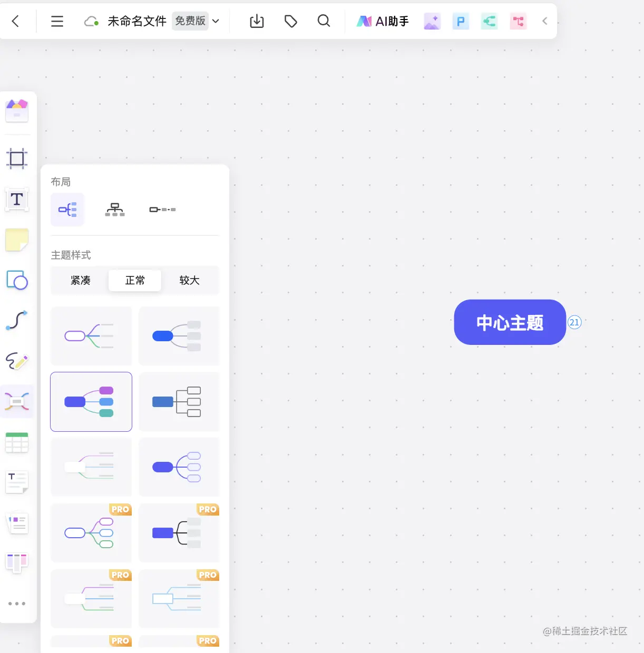Click the download export icon

(257, 21)
